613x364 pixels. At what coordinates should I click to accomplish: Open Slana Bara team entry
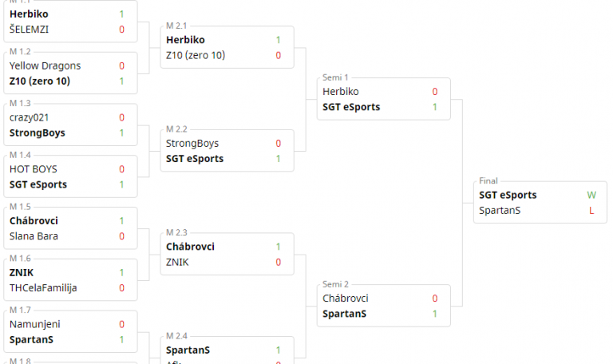tap(34, 235)
